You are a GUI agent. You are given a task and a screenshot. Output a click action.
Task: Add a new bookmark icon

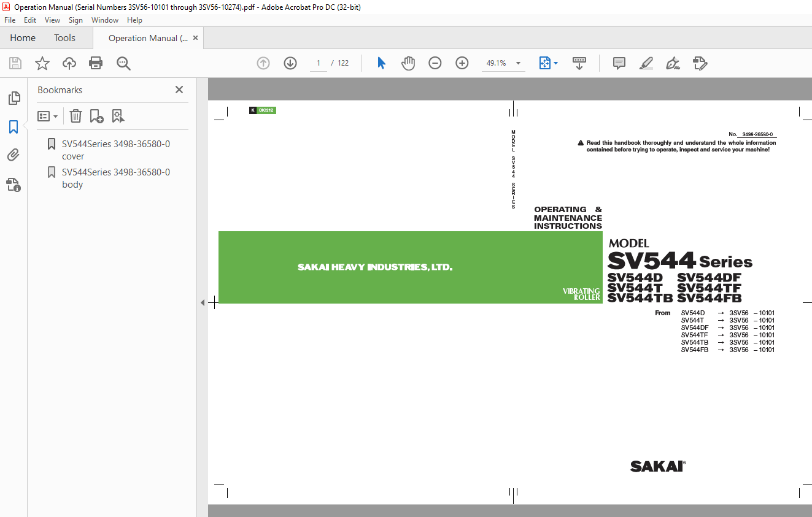(96, 116)
